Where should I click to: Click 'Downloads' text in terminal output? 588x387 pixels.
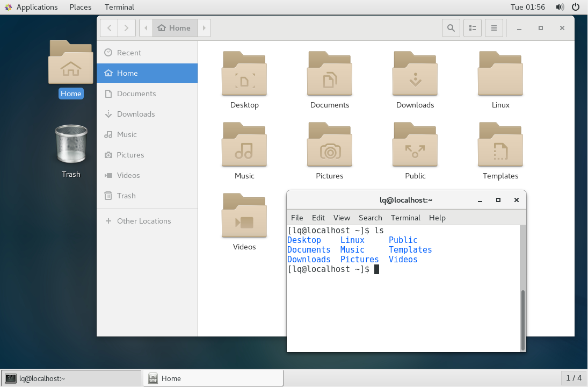(x=309, y=260)
